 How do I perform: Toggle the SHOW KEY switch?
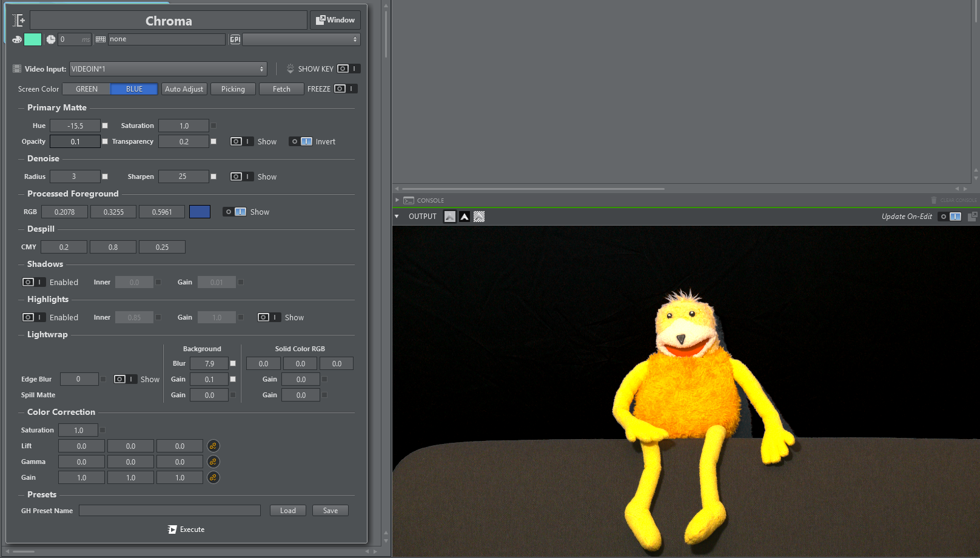(x=348, y=69)
